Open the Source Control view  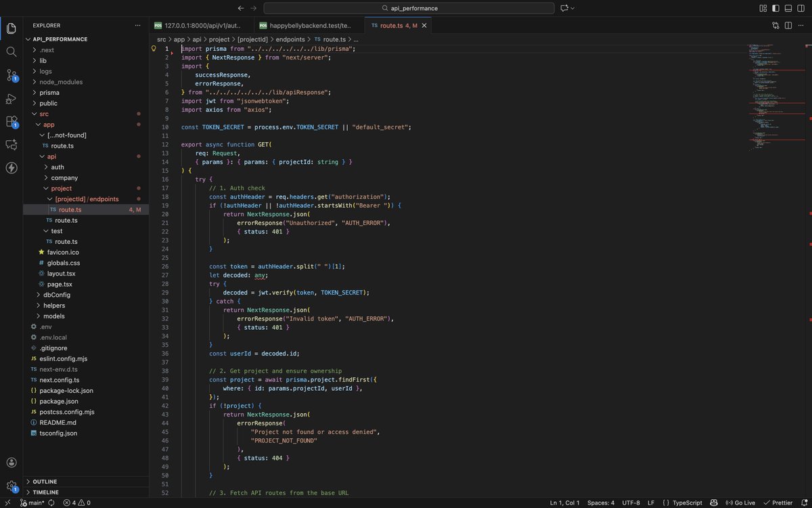pyautogui.click(x=11, y=75)
